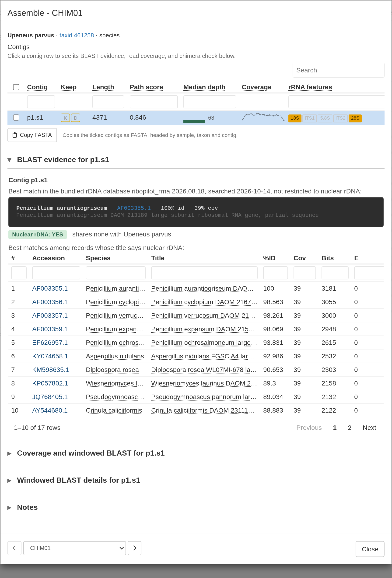Expand the Notes section
This screenshot has height=578, width=392.
[9, 508]
